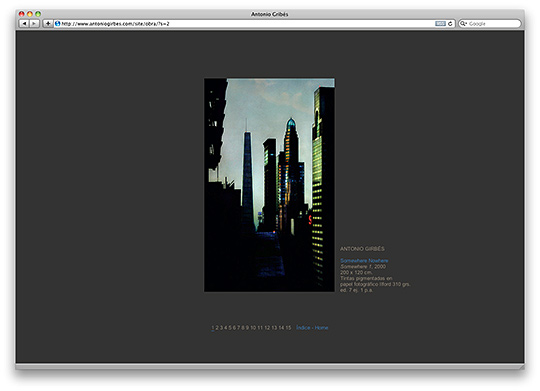
Task: Open page 6 in the pagination
Action: (234, 328)
